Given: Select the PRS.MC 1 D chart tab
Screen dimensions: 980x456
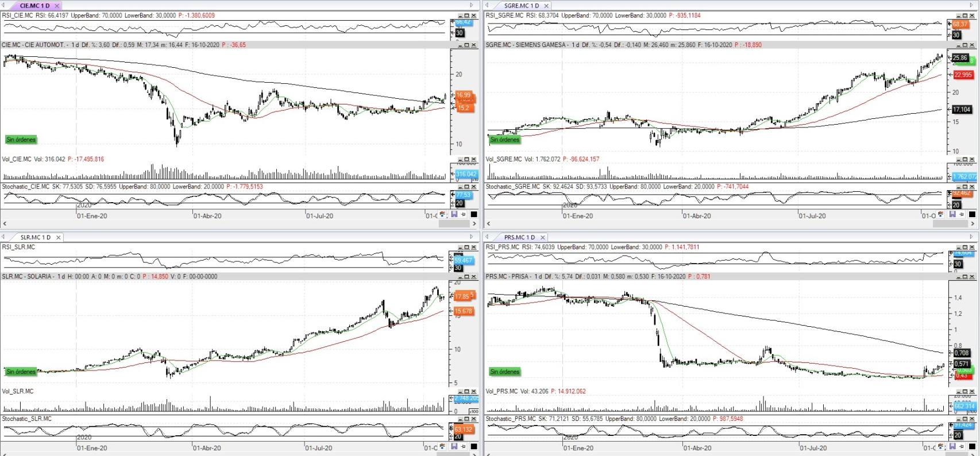Looking at the screenshot, I should (x=519, y=237).
